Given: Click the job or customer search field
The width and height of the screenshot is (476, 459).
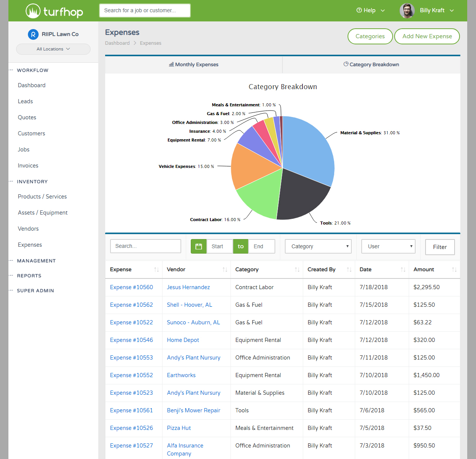Looking at the screenshot, I should click(x=145, y=10).
